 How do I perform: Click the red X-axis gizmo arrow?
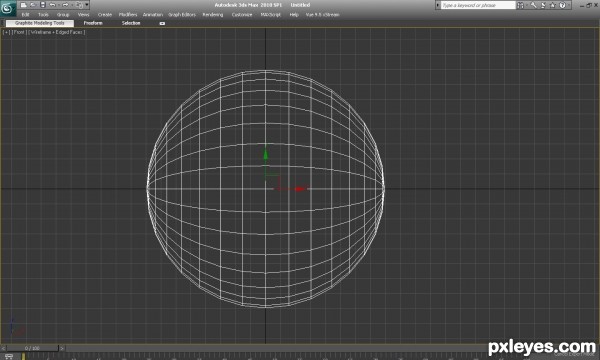(x=300, y=189)
